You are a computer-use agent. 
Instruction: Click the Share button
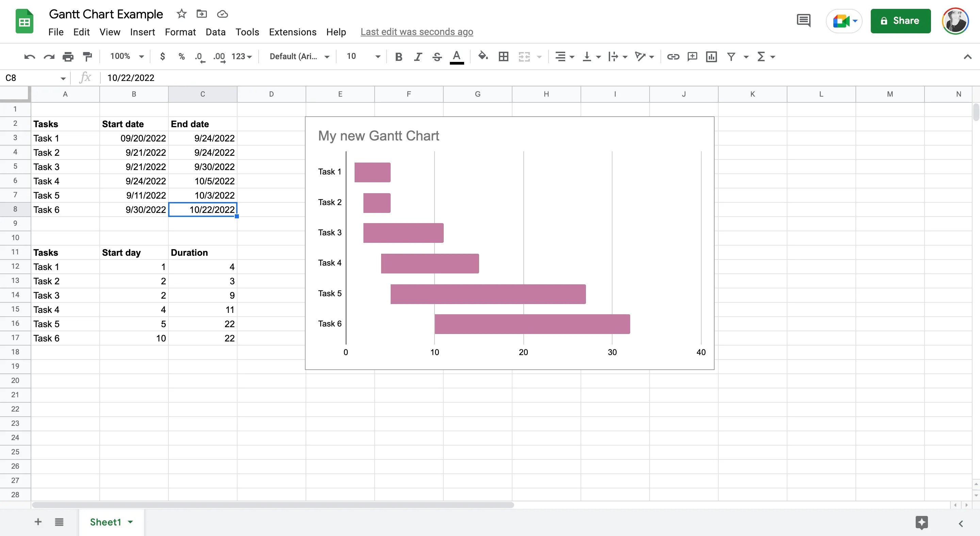tap(900, 21)
